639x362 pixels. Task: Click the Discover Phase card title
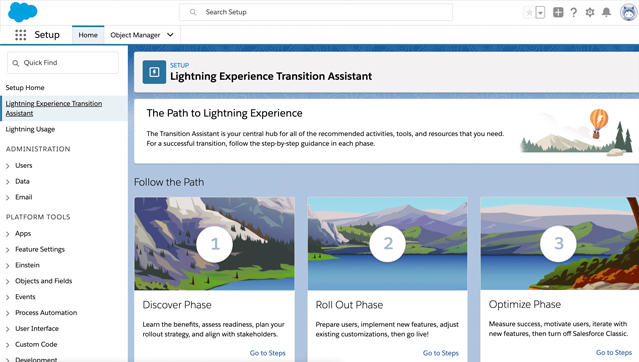click(177, 305)
